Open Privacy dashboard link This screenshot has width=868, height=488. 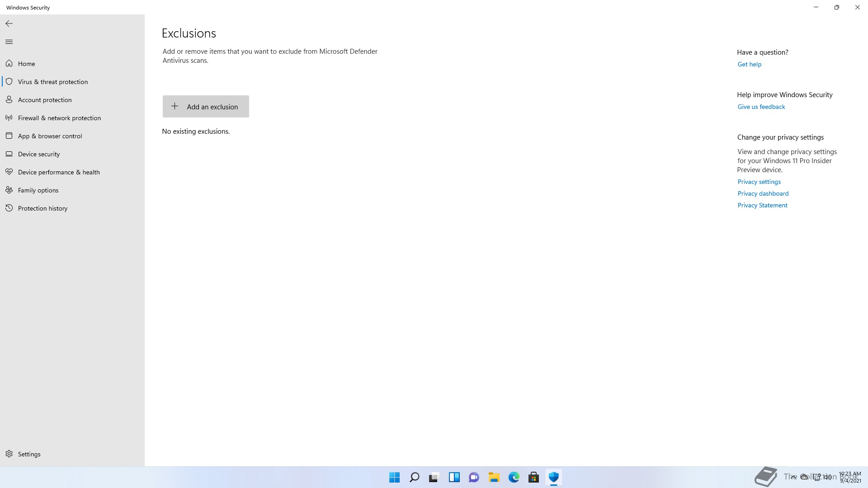(763, 193)
